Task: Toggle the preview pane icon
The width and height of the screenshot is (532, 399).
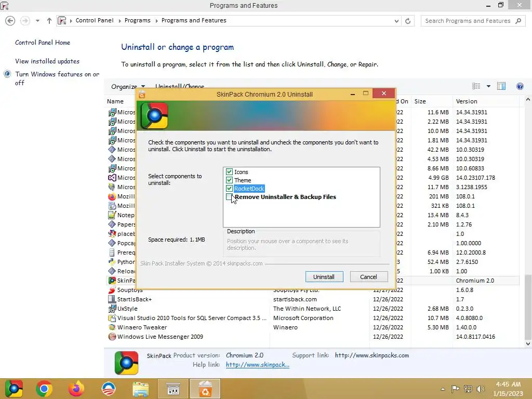Action: 501,86
